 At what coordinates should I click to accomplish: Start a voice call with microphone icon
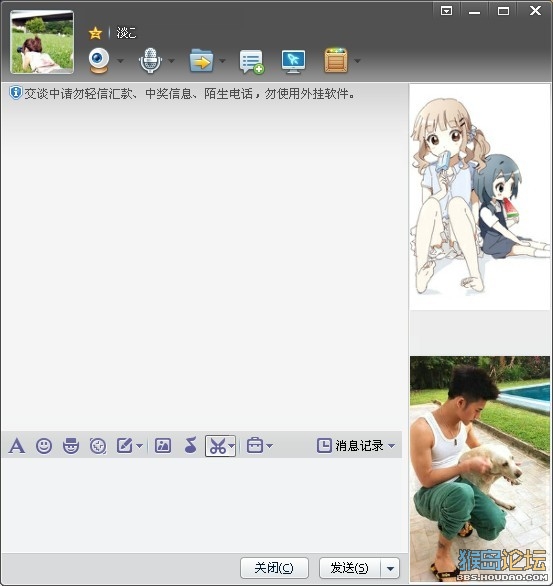150,60
